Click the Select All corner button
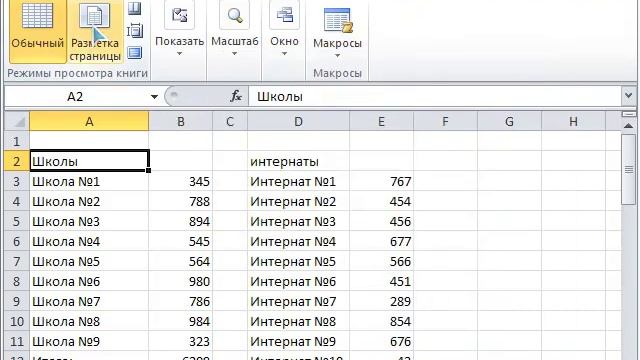The image size is (640, 360). click(17, 122)
